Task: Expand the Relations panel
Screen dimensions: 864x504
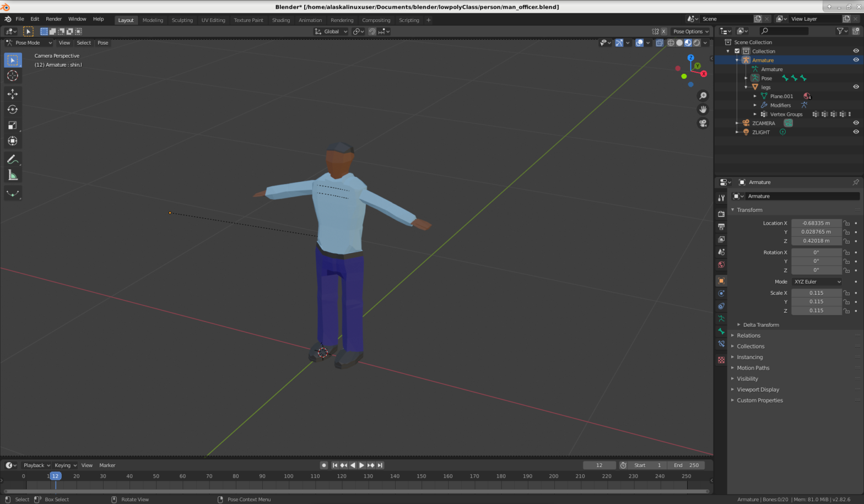Action: click(748, 335)
